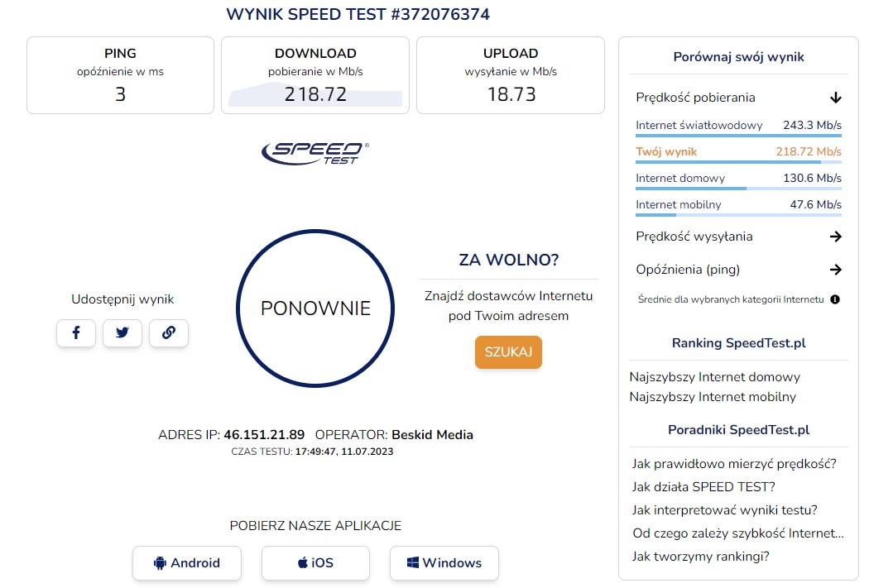The height and width of the screenshot is (588, 869).
Task: Click the orange SZUKAJ button
Action: pyautogui.click(x=508, y=352)
